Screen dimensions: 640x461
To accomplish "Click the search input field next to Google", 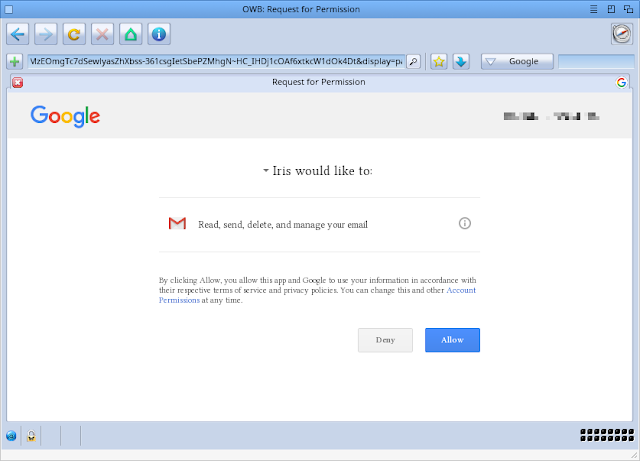I will (596, 62).
